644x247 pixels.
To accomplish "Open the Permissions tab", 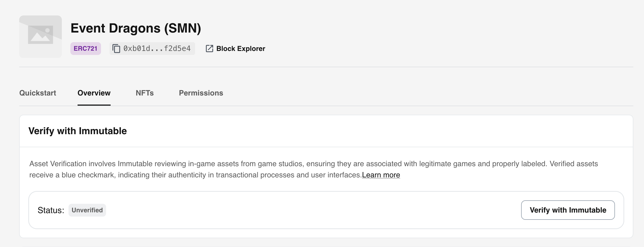I will 201,93.
